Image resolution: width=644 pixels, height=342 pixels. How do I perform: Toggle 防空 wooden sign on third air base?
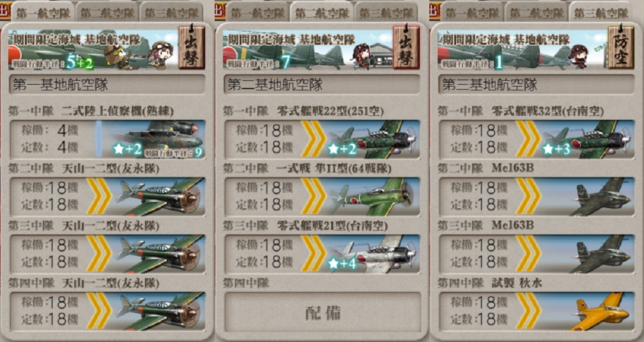click(621, 47)
